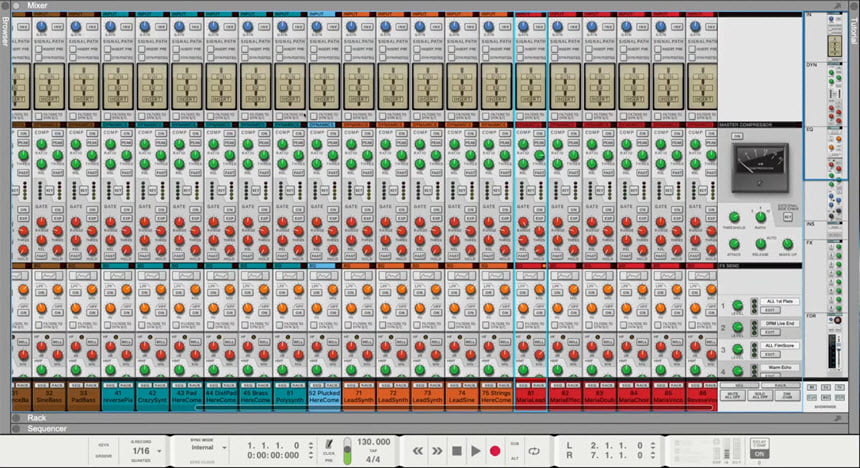Enable Insert Pre checkbox on 52 Plucked channel
This screenshot has height=468, width=860.
coord(314,49)
